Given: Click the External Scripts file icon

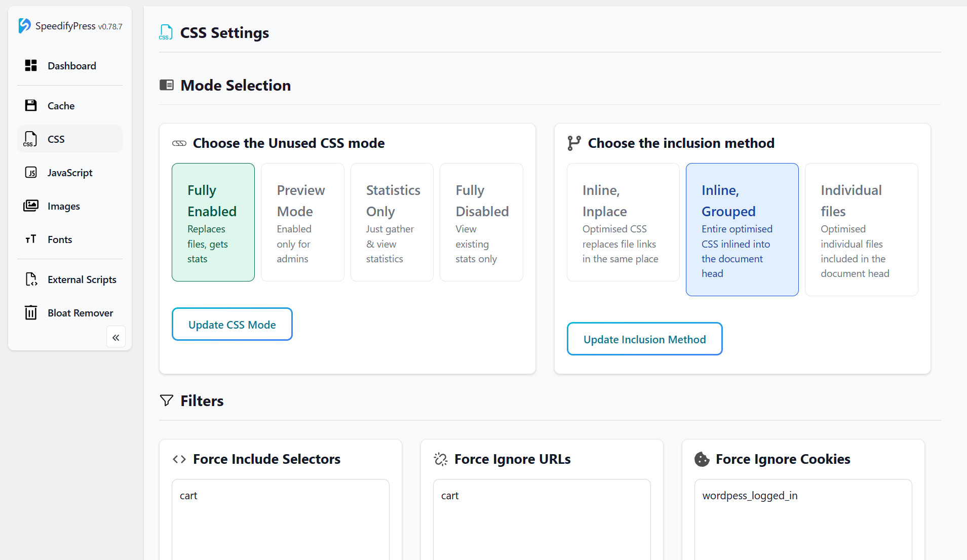Looking at the screenshot, I should click(x=31, y=279).
